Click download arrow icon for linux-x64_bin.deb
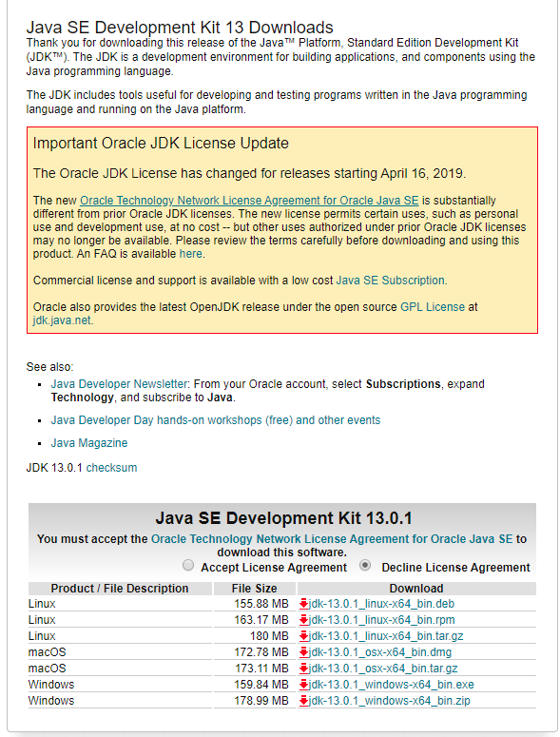Viewport: 560px width, 737px height. point(304,604)
